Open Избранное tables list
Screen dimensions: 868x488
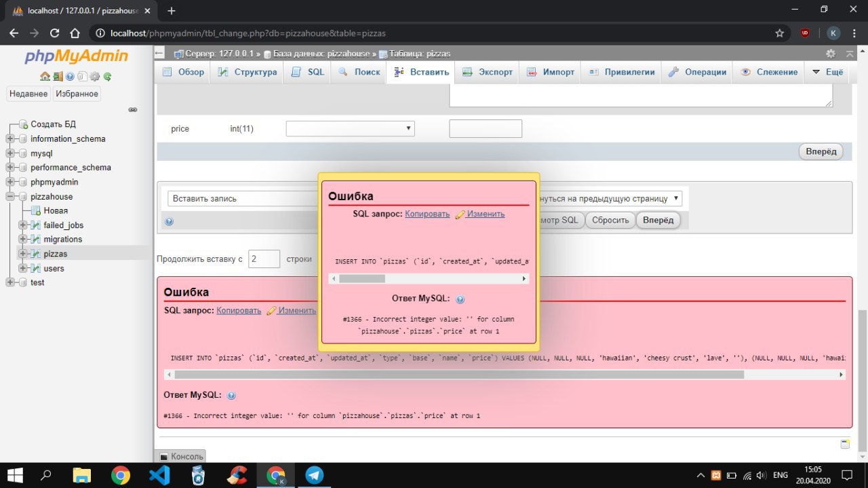[77, 94]
